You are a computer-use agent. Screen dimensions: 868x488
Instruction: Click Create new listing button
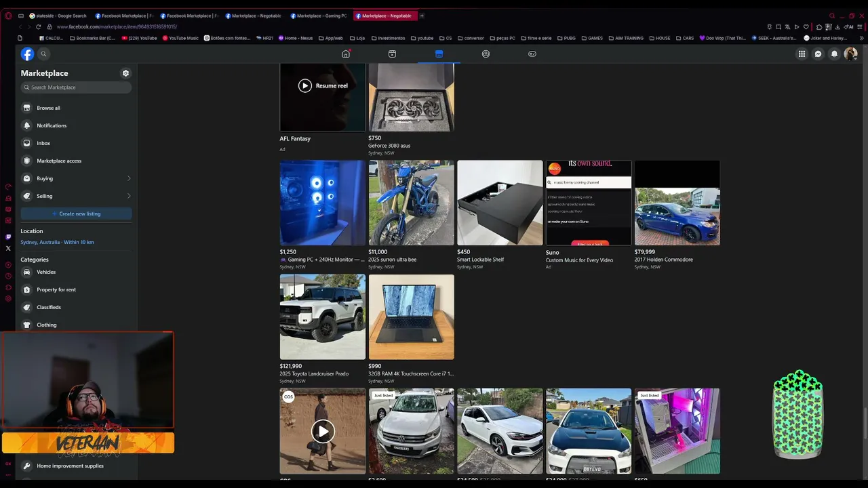[x=76, y=213]
